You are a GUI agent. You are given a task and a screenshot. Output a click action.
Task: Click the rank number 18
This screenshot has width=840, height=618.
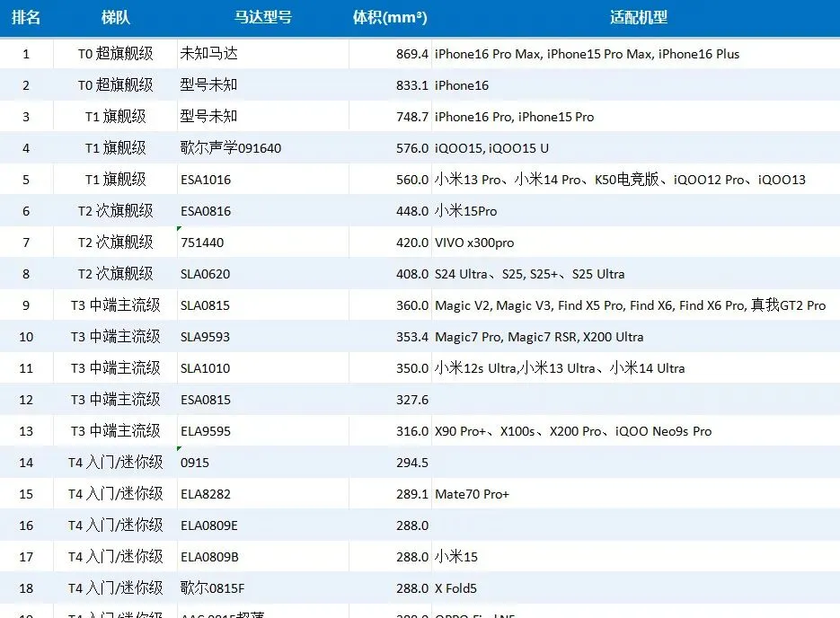tap(26, 588)
